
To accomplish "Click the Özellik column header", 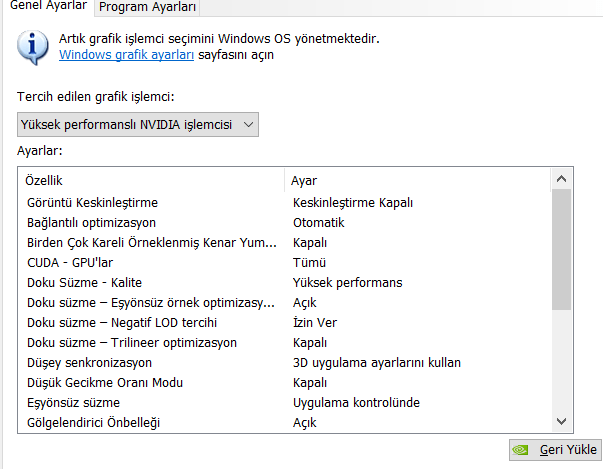I will tap(151, 180).
